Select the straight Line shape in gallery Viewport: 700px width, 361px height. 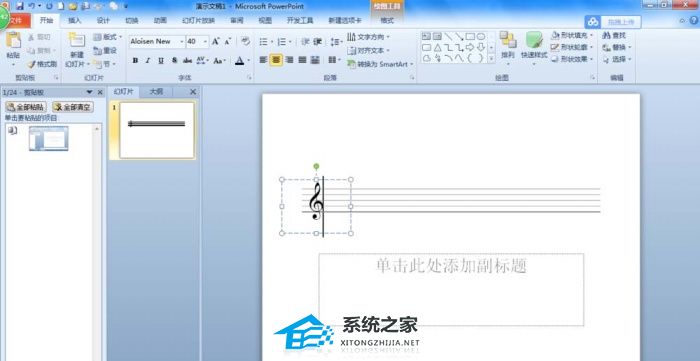click(x=448, y=36)
